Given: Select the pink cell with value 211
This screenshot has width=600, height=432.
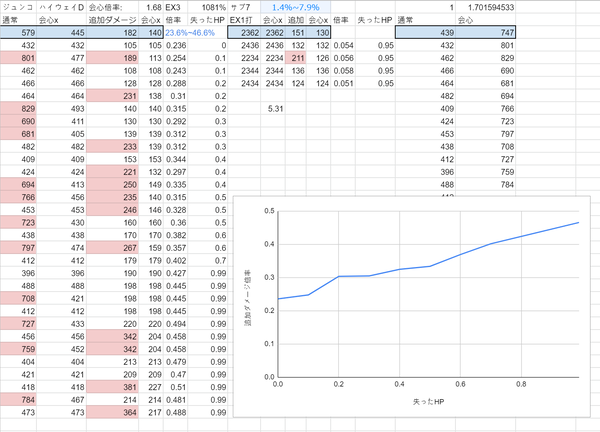Looking at the screenshot, I should coord(295,58).
